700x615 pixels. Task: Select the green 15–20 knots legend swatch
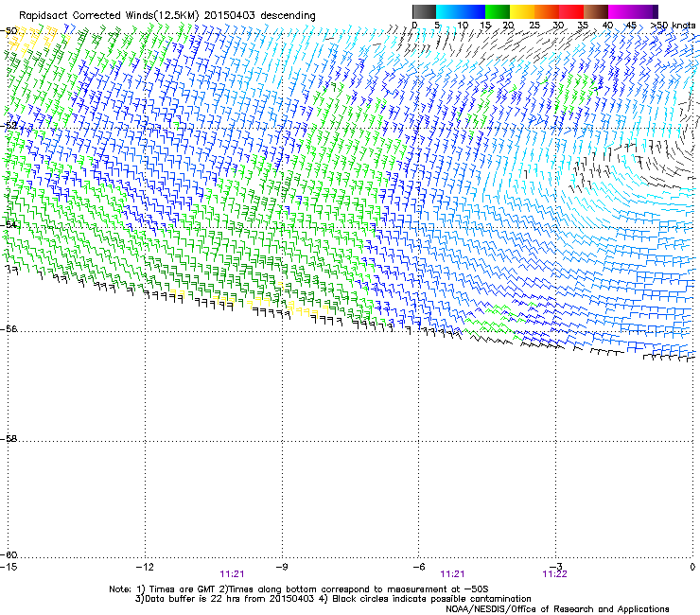(498, 11)
